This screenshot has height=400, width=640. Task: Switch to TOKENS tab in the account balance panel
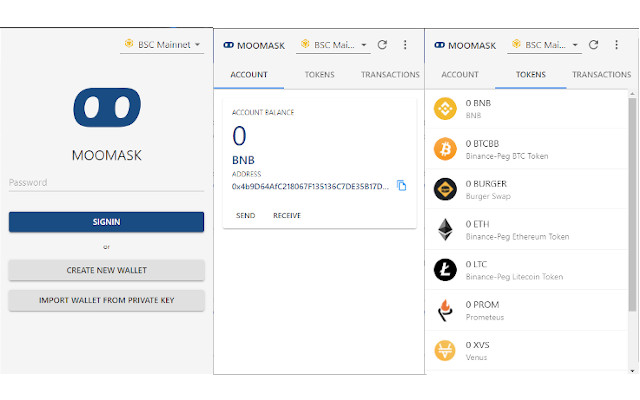319,75
